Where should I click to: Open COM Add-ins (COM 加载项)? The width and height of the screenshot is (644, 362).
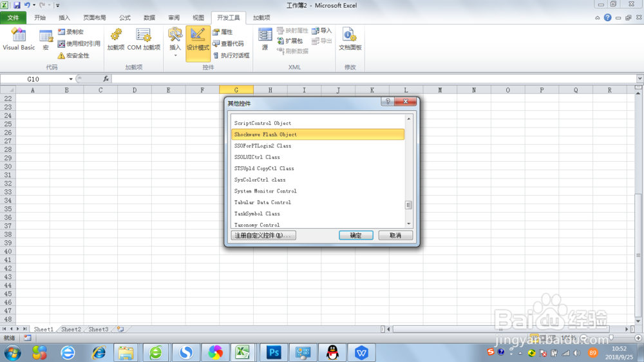click(x=144, y=39)
